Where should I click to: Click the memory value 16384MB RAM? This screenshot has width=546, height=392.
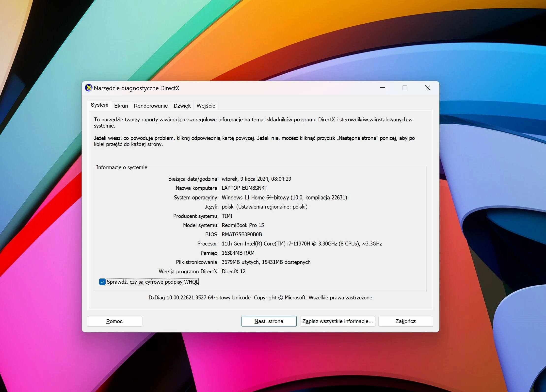(238, 253)
